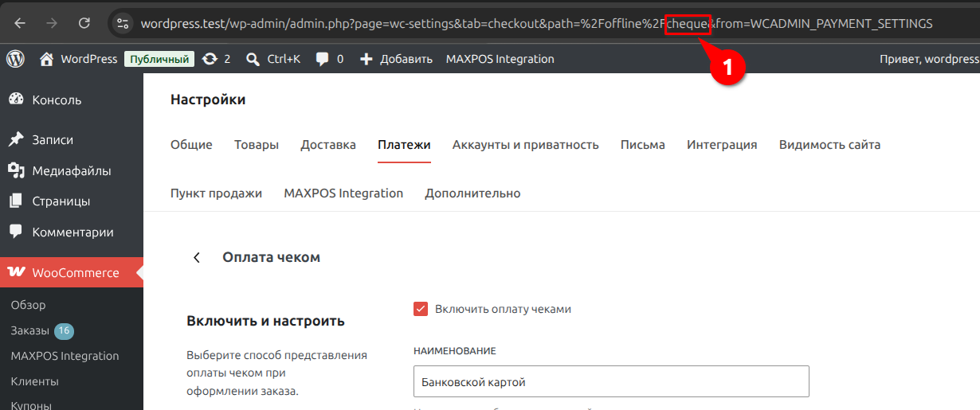Switch to the Пункт продажи tab

(216, 193)
